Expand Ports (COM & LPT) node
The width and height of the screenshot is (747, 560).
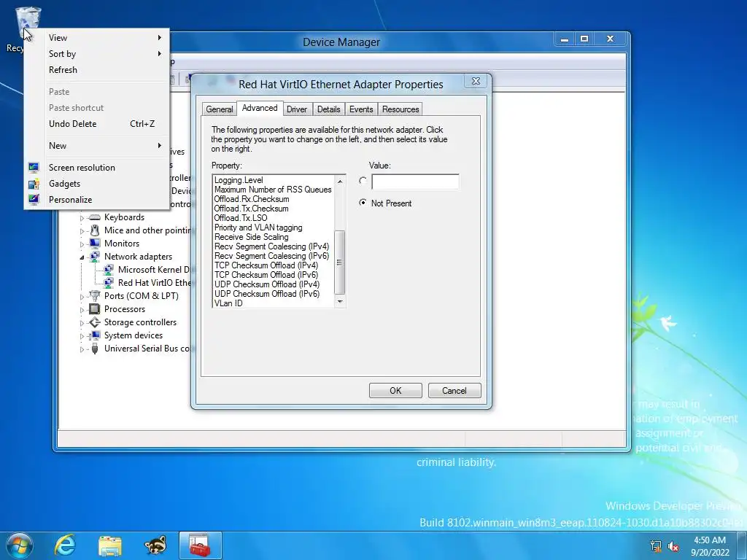(82, 297)
